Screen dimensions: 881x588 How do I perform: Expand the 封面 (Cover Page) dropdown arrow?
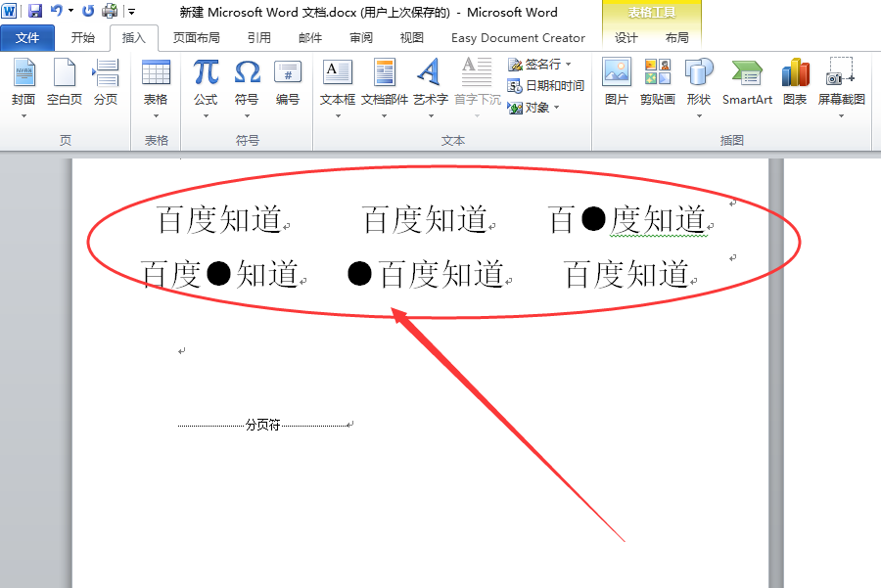click(23, 116)
